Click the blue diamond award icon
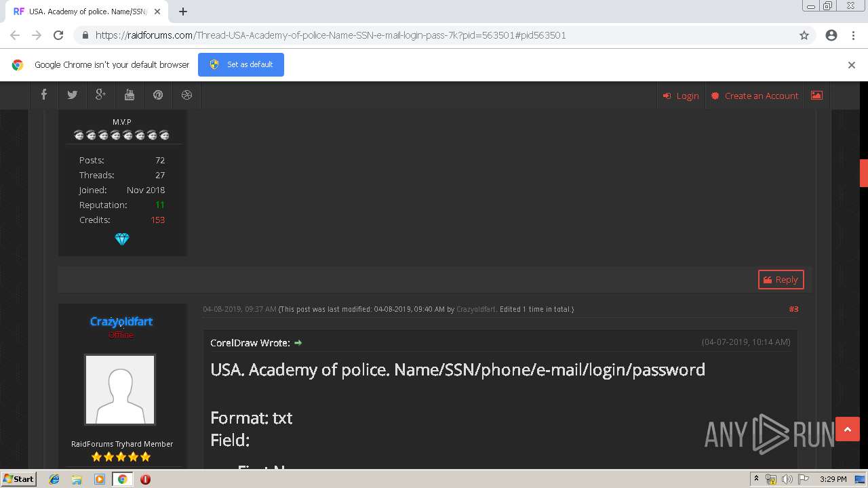868x488 pixels. click(122, 239)
